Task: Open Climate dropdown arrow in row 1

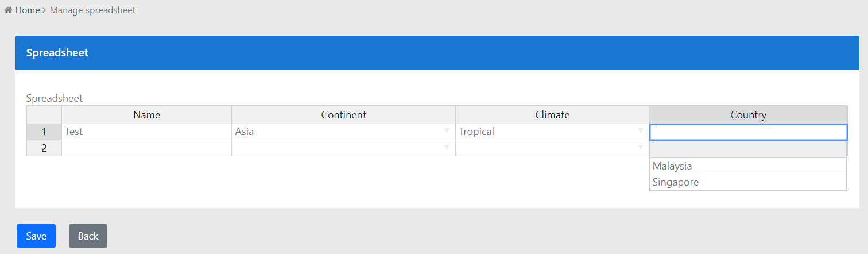Action: [641, 132]
